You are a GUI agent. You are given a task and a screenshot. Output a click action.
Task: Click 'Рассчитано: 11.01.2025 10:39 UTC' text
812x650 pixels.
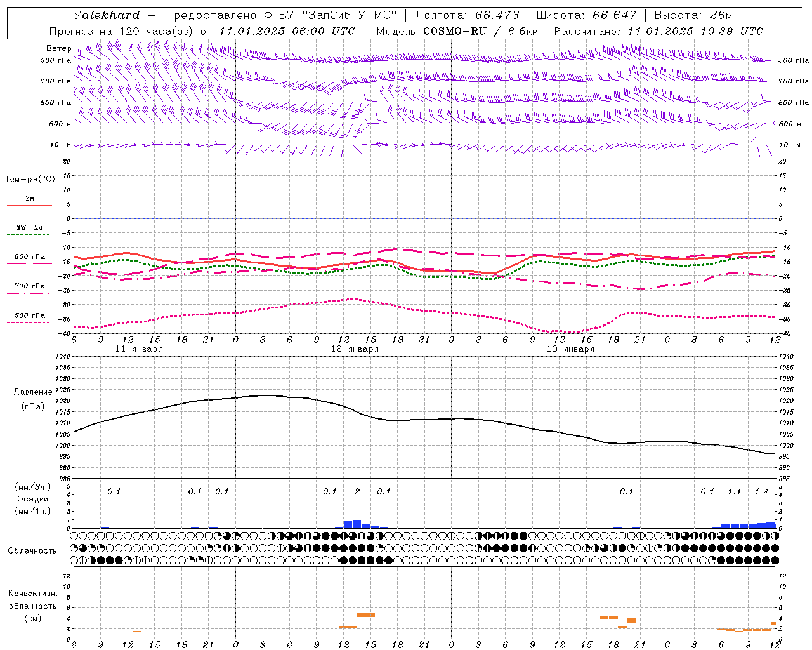click(658, 31)
